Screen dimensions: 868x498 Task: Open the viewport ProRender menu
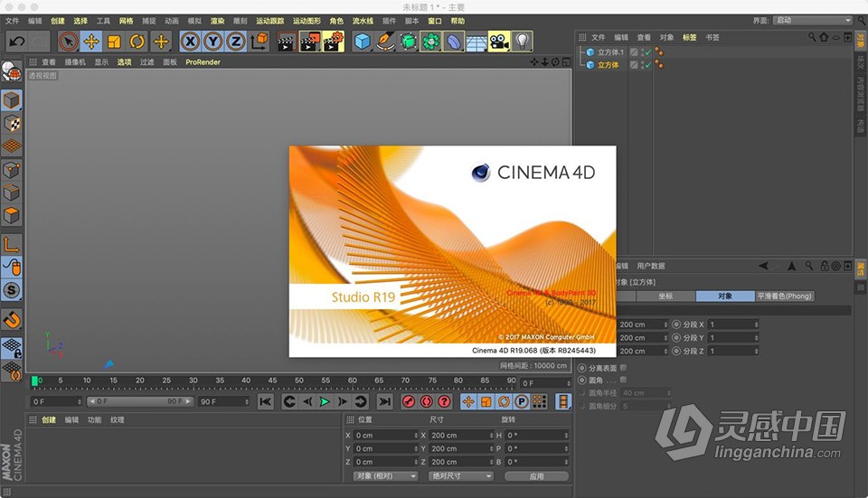tap(203, 62)
